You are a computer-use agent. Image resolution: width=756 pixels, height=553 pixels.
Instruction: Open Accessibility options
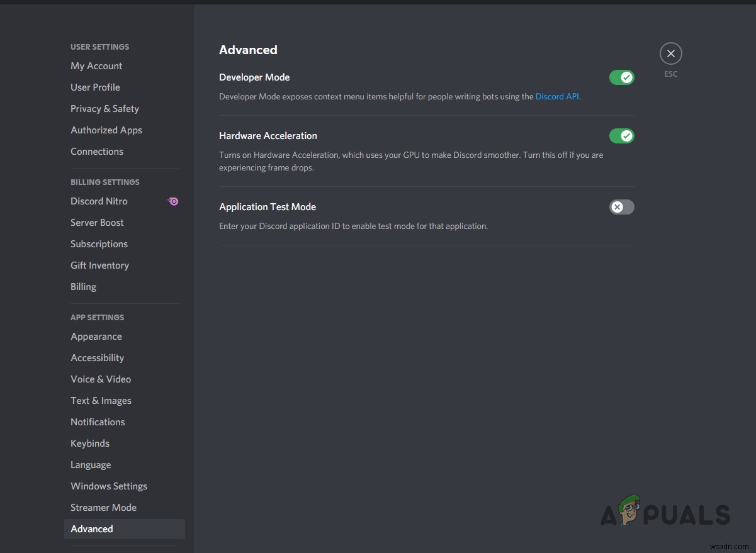97,357
